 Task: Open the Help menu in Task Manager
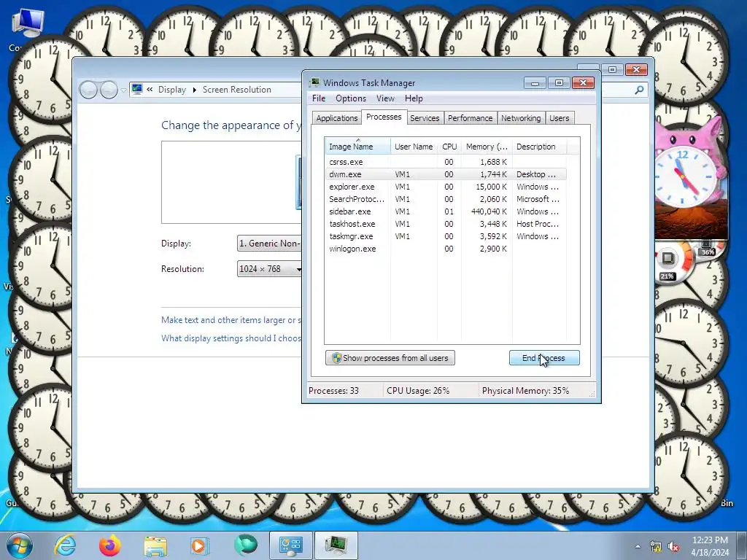(x=414, y=98)
